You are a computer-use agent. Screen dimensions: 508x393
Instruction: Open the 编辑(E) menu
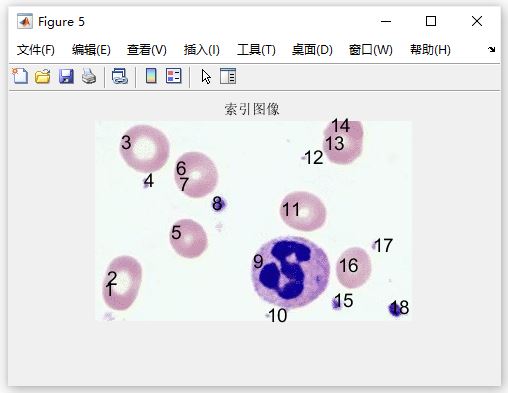pos(91,50)
